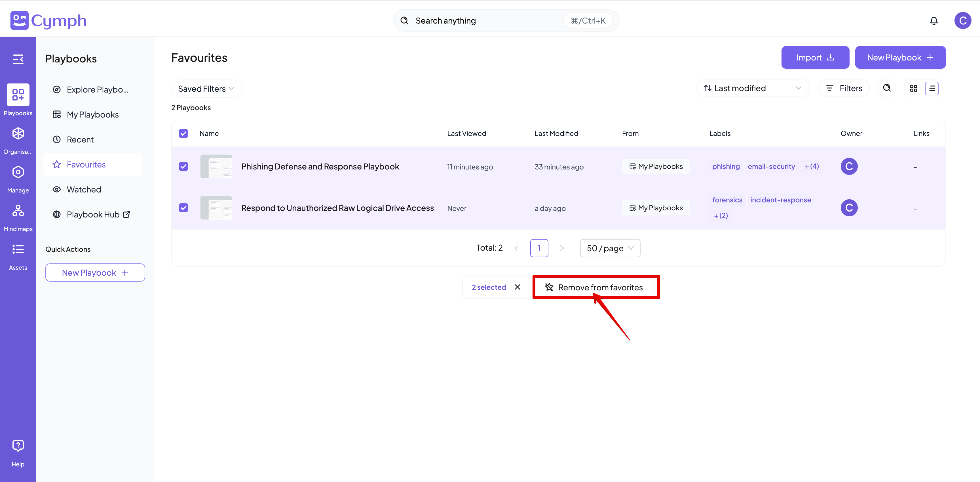Deselect Phishing Defense and Response Playbook checkbox
The image size is (980, 482).
[x=183, y=166]
